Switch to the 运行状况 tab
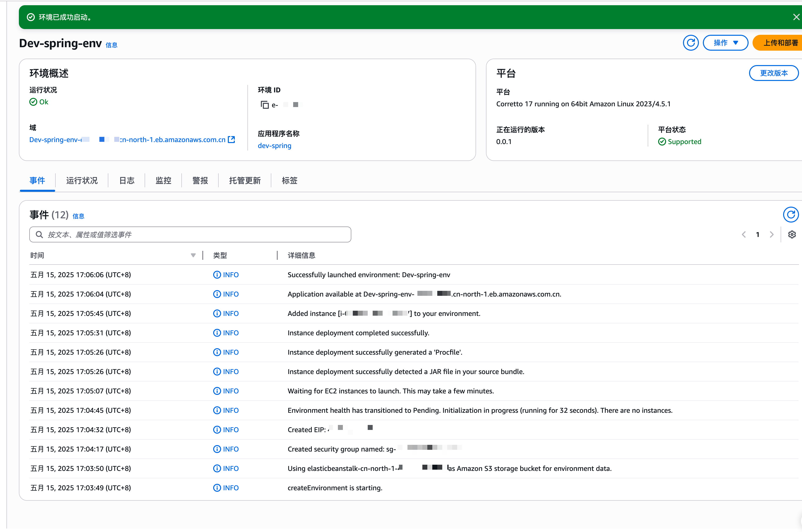 point(82,181)
